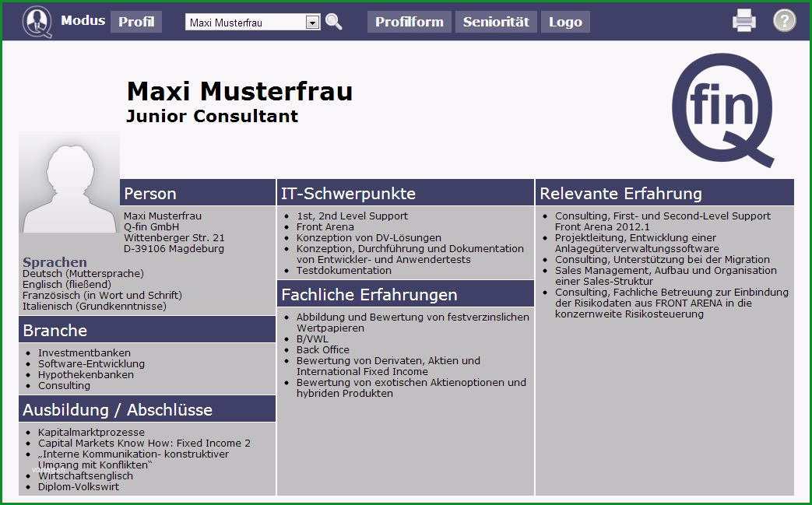Click the 1st, 2nd Level Support item
The height and width of the screenshot is (505, 812).
pos(352,216)
